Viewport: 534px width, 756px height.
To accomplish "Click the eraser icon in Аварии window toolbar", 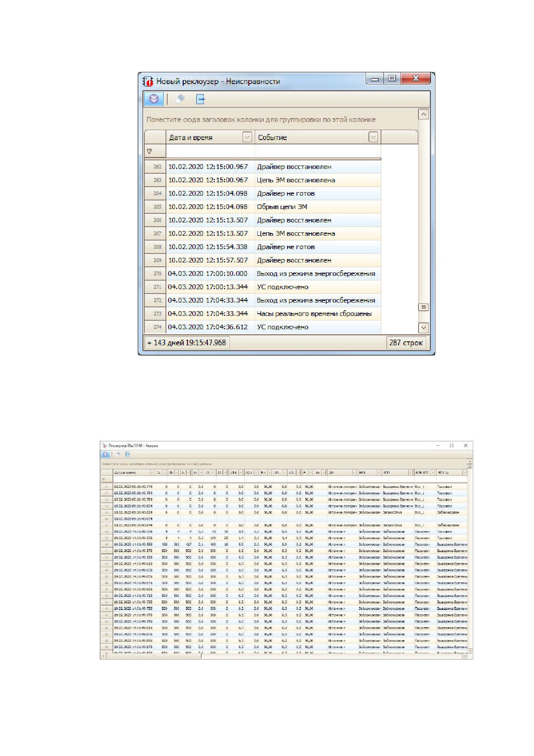I will (x=118, y=454).
